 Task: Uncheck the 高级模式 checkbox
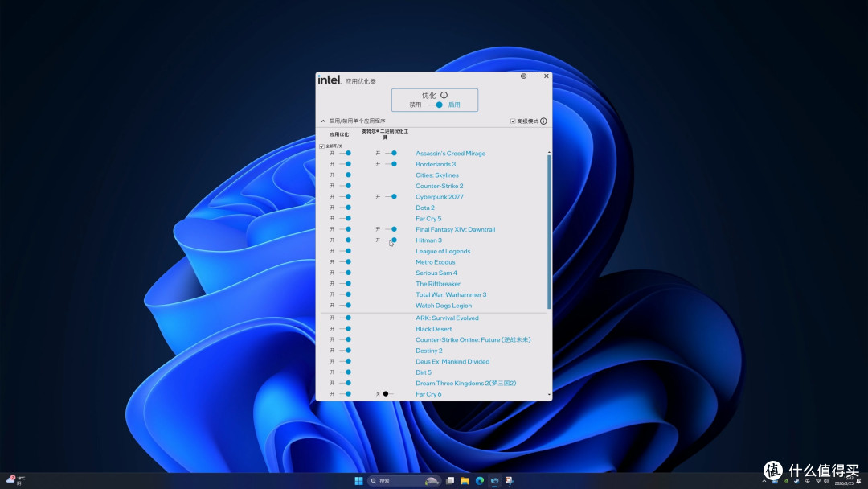[x=513, y=121]
